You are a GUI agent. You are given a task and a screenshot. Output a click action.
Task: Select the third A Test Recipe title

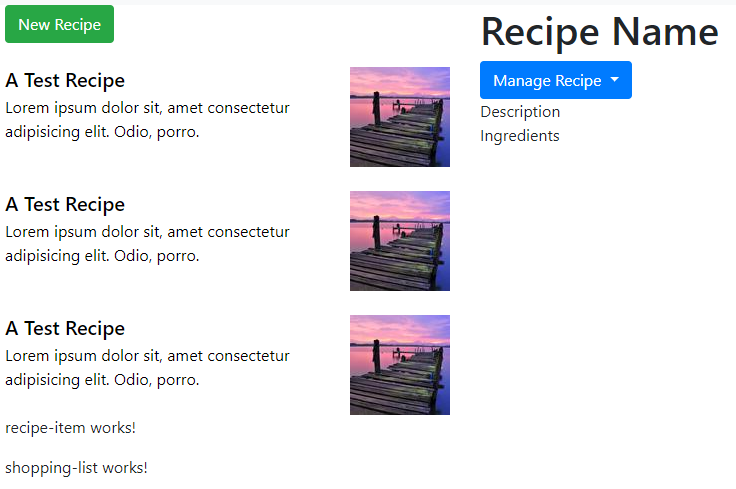[x=65, y=328]
